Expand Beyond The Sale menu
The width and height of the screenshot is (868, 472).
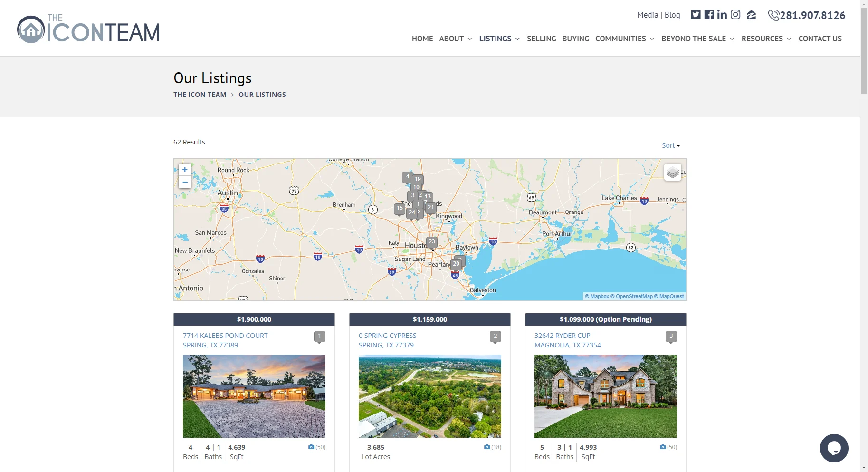[698, 39]
